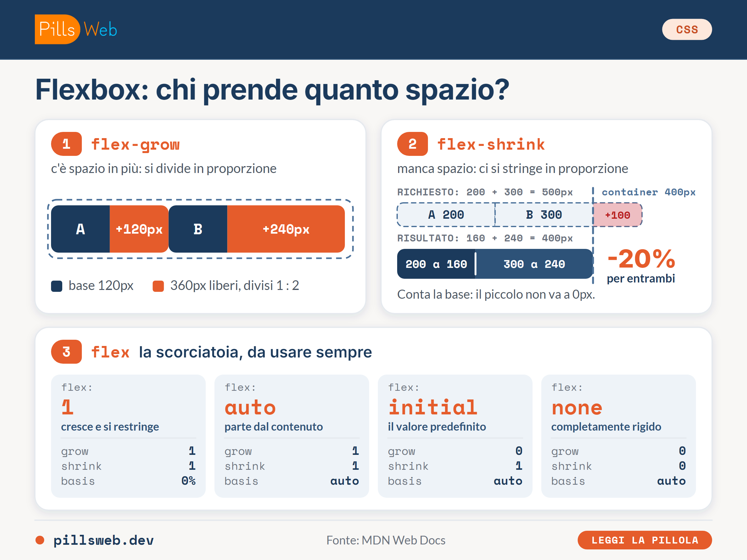This screenshot has width=747, height=560.
Task: Click 'la scorciatoia, da usare sempre' heading
Action: point(255,352)
